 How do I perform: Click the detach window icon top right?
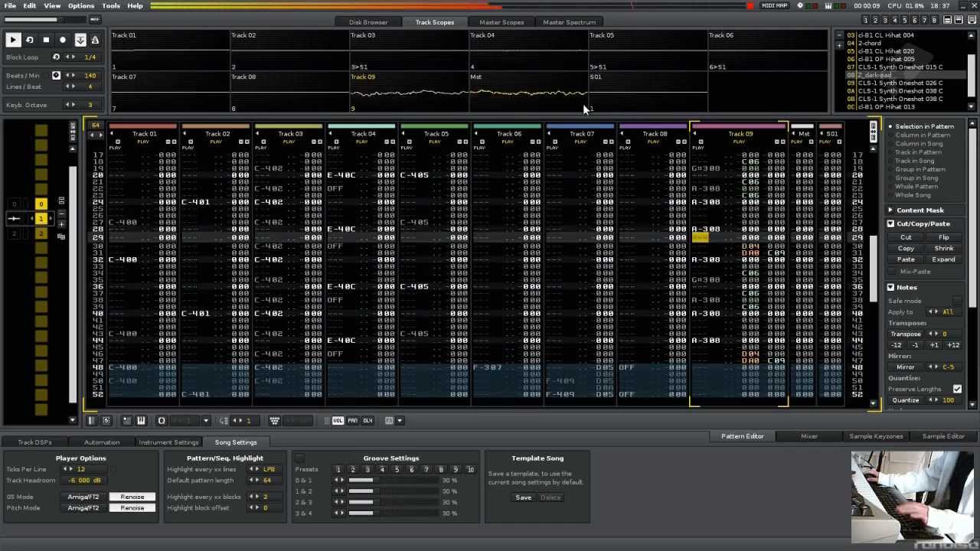(972, 21)
